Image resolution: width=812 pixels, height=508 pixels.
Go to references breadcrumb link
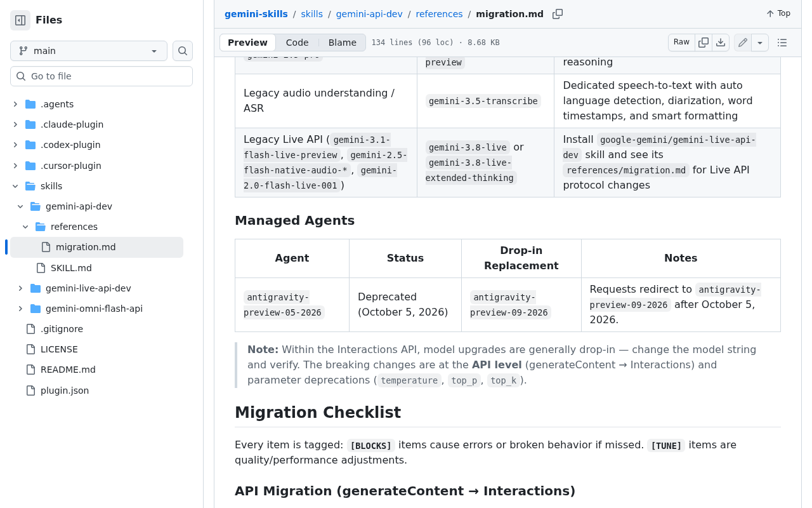click(439, 14)
